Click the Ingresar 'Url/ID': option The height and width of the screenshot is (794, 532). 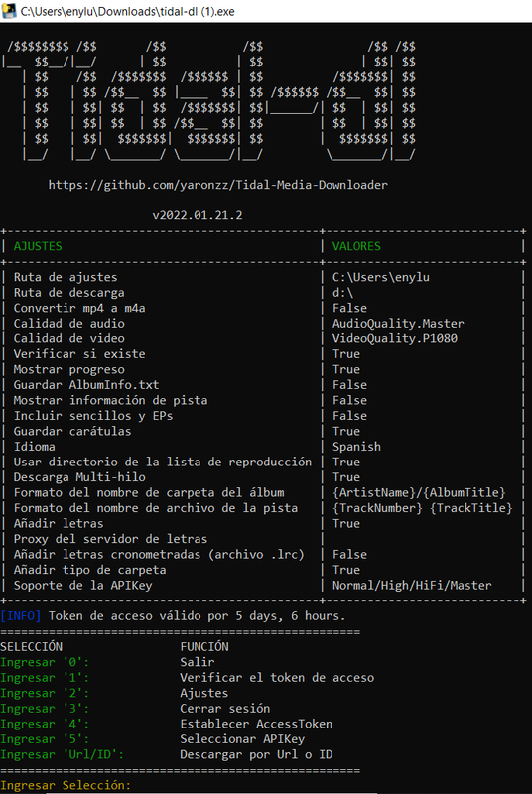point(63,754)
